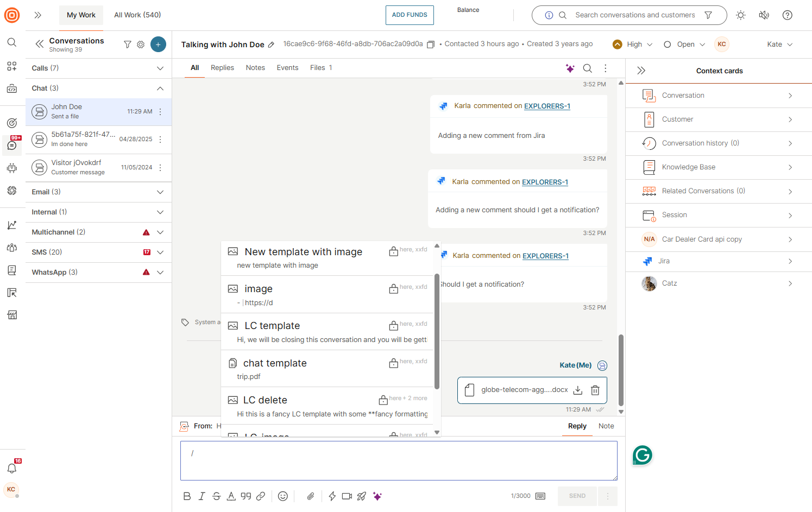The height and width of the screenshot is (512, 812).
Task: Switch to the All Work (540) view
Action: (x=137, y=15)
